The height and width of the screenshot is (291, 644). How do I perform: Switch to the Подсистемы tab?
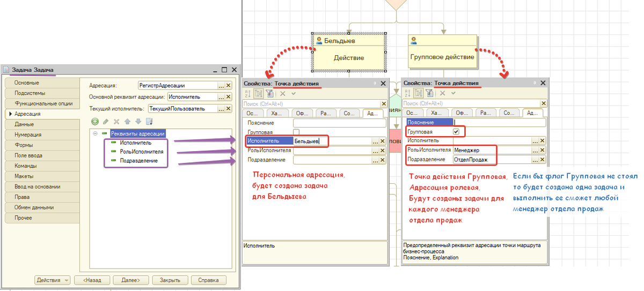[42, 93]
